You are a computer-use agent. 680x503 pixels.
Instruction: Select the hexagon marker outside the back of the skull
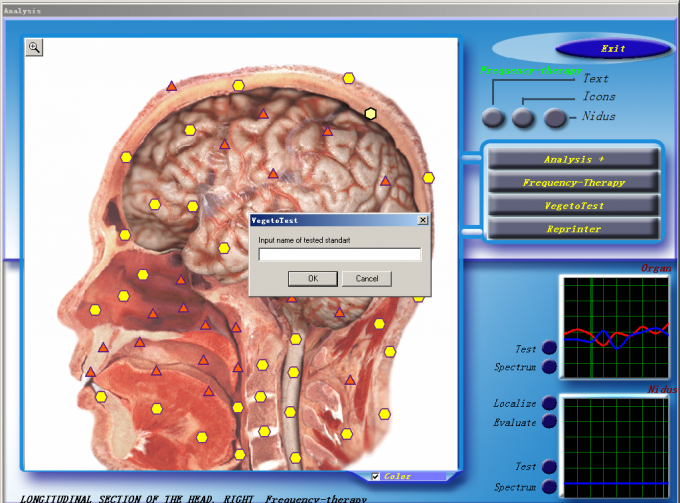(428, 178)
